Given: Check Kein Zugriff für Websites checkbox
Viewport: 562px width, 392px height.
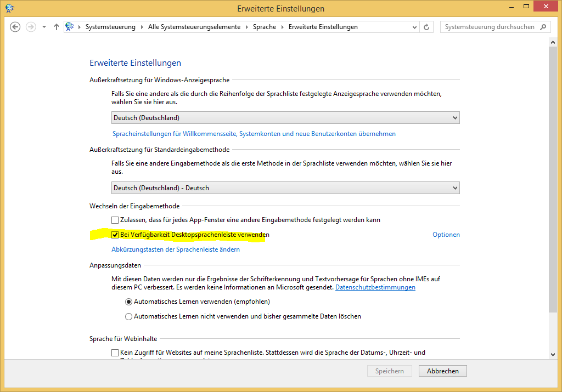Looking at the screenshot, I should 115,353.
